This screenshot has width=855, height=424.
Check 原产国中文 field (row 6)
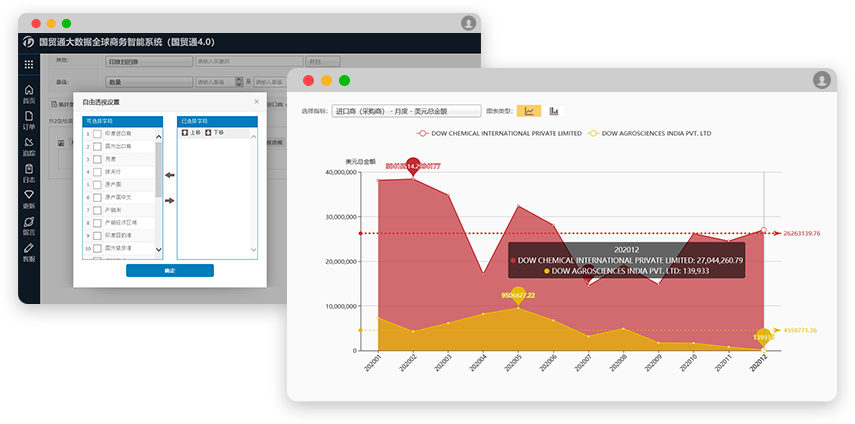click(97, 197)
